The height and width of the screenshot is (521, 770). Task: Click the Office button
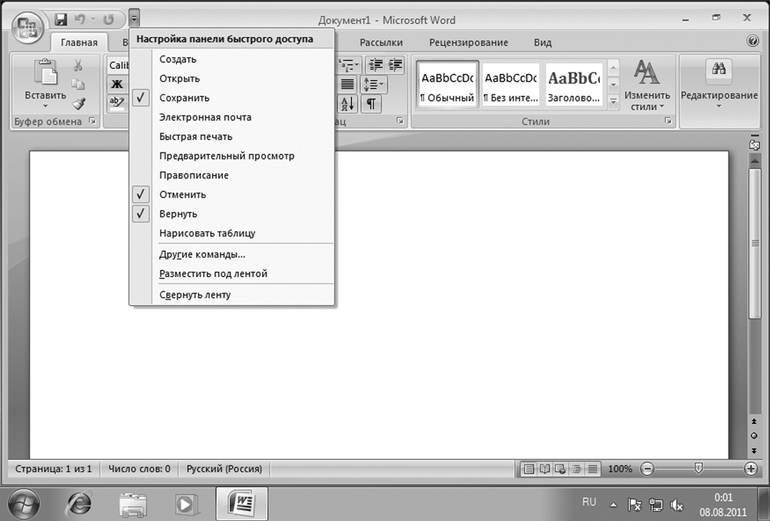[26, 25]
